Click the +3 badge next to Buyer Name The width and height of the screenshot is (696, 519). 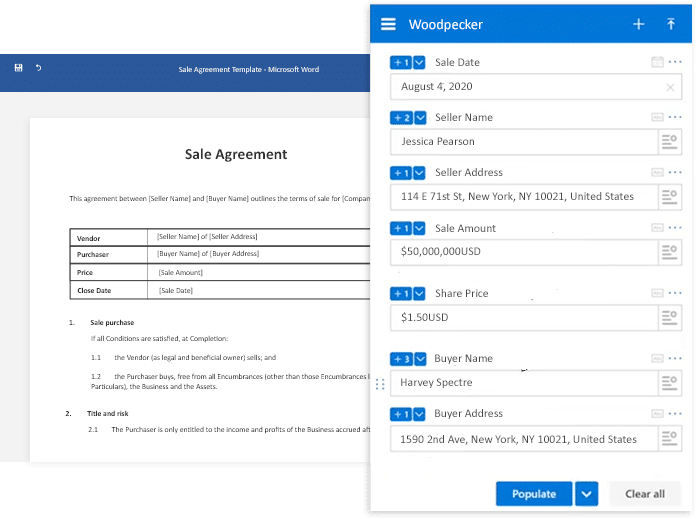(401, 358)
